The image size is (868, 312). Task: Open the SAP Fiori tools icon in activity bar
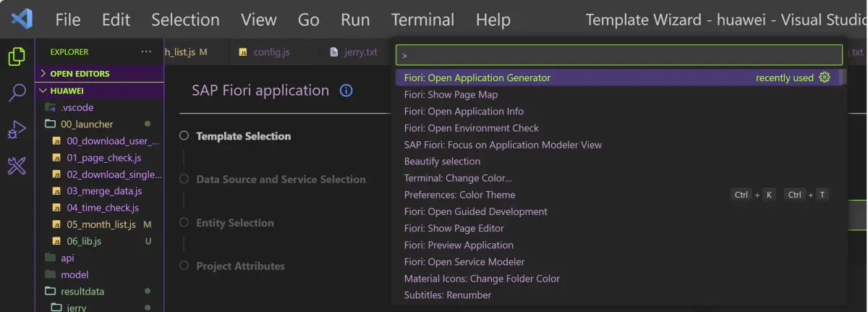[17, 167]
